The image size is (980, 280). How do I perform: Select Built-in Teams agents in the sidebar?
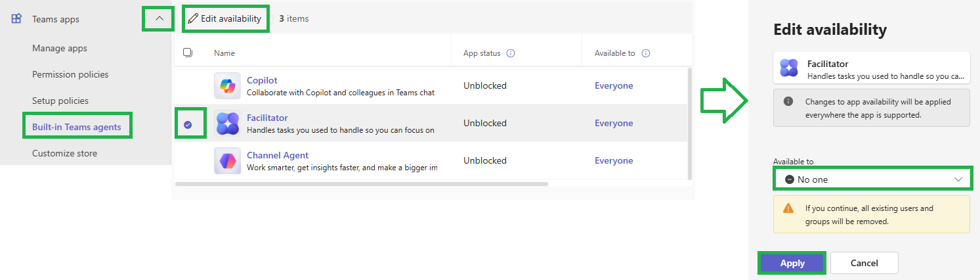(77, 127)
